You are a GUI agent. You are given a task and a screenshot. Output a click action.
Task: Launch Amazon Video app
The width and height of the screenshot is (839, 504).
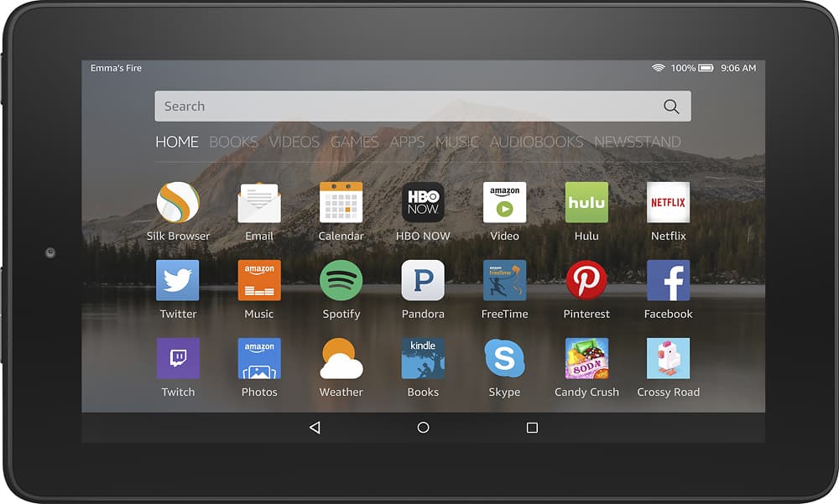coord(504,202)
